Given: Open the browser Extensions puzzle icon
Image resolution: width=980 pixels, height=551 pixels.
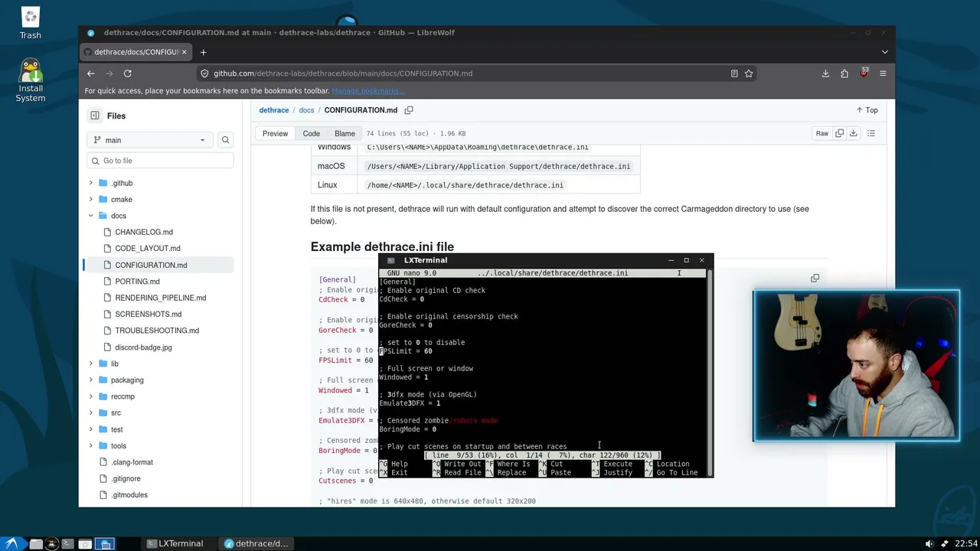Looking at the screenshot, I should click(844, 73).
